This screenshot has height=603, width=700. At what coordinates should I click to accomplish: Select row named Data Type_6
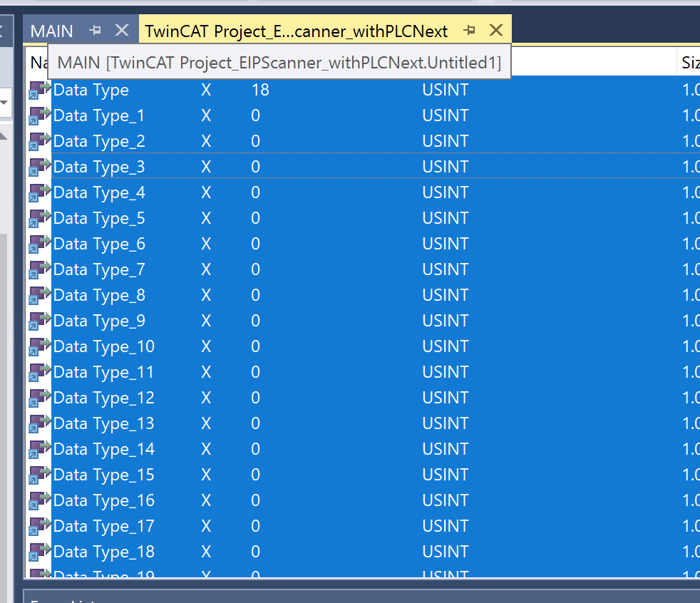point(99,244)
